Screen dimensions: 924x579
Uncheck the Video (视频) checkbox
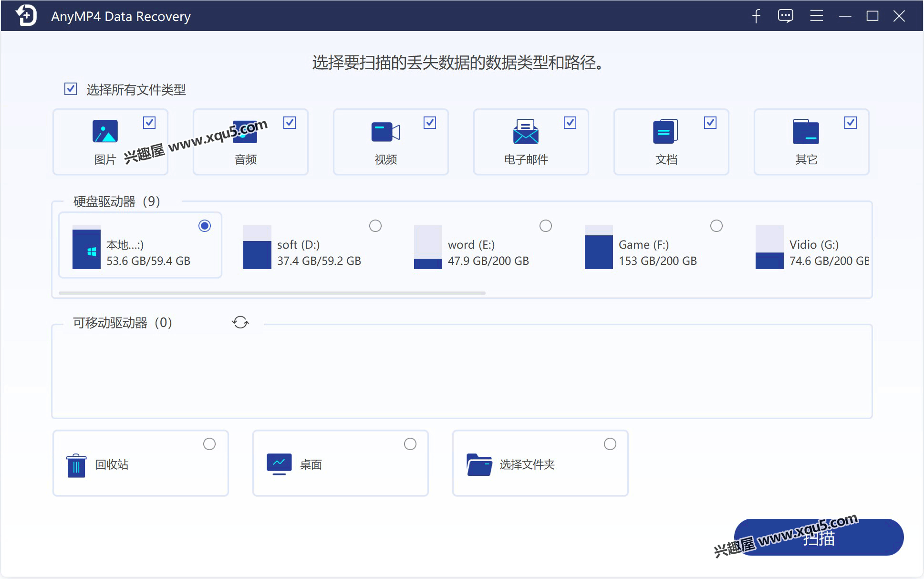coord(430,123)
